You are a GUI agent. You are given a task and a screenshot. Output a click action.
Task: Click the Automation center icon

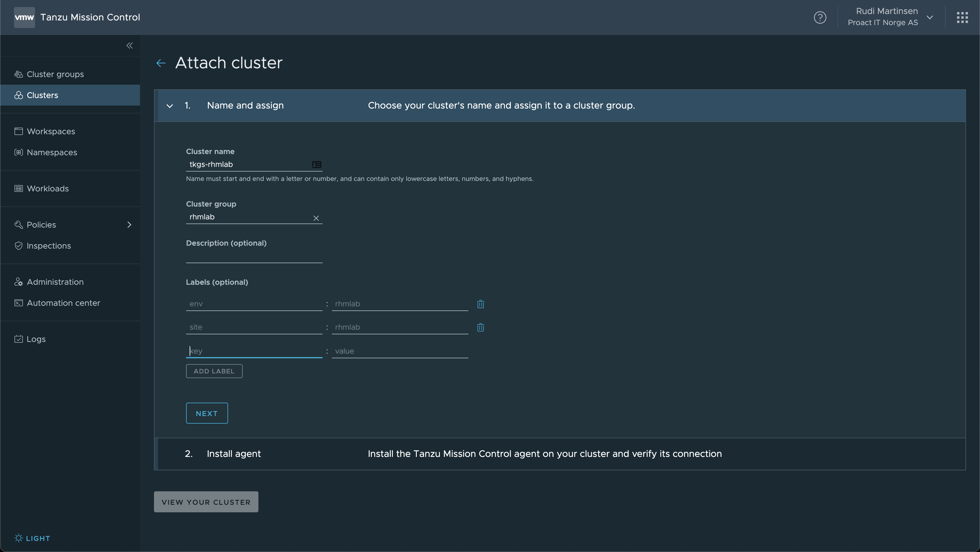coord(19,303)
